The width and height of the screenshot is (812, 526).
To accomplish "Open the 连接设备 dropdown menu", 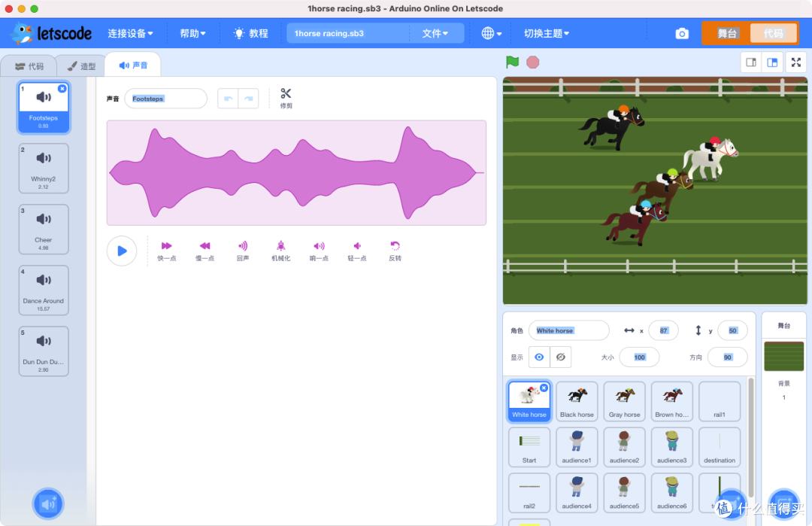I will pyautogui.click(x=130, y=34).
